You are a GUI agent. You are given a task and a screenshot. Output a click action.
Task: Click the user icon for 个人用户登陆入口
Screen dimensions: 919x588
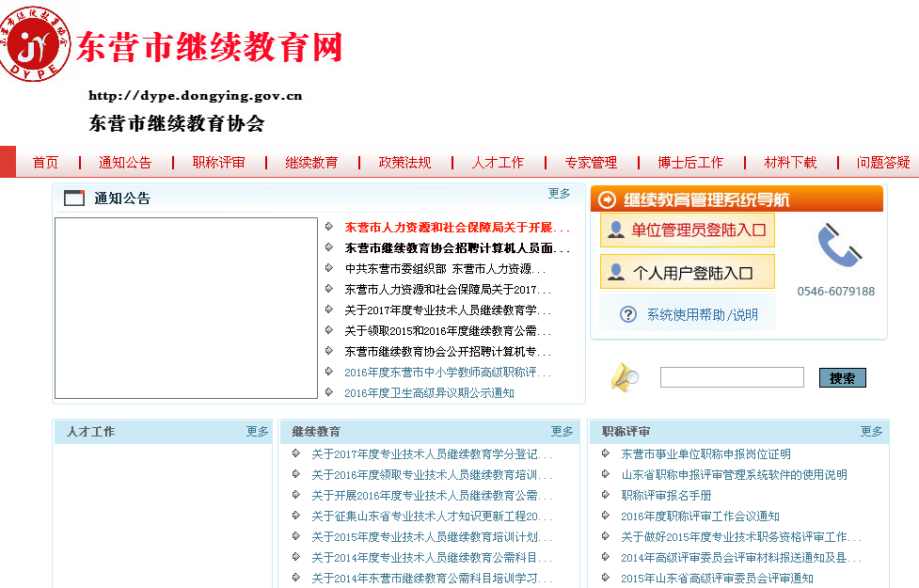pos(616,272)
